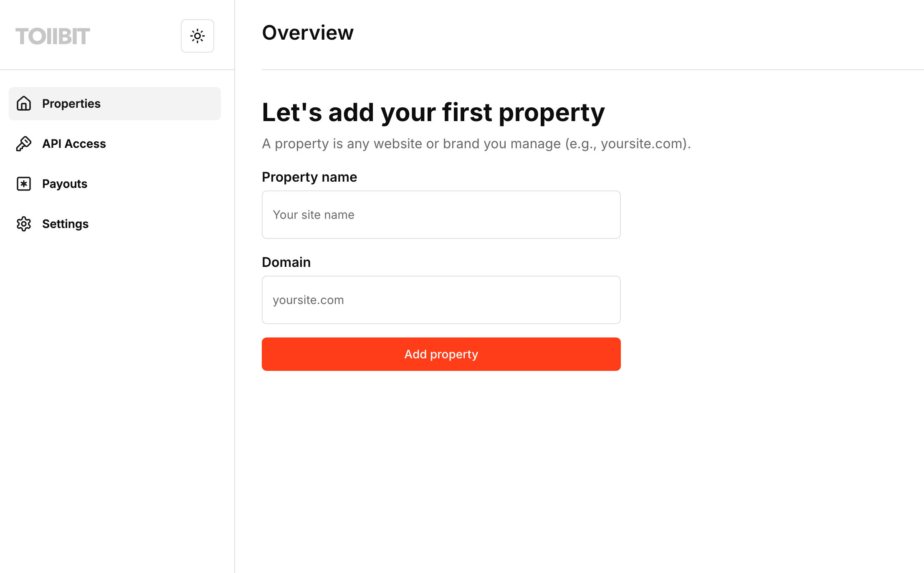Screen dimensions: 924x573
Task: Focus the Property name input field
Action: [441, 215]
